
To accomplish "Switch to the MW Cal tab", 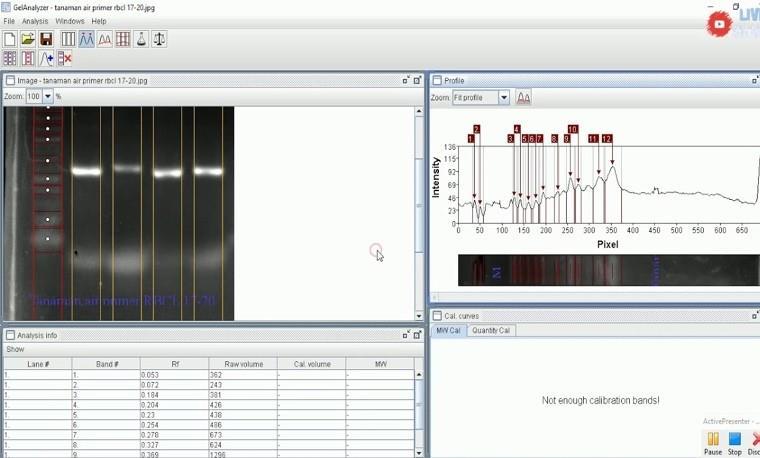I will click(x=448, y=331).
